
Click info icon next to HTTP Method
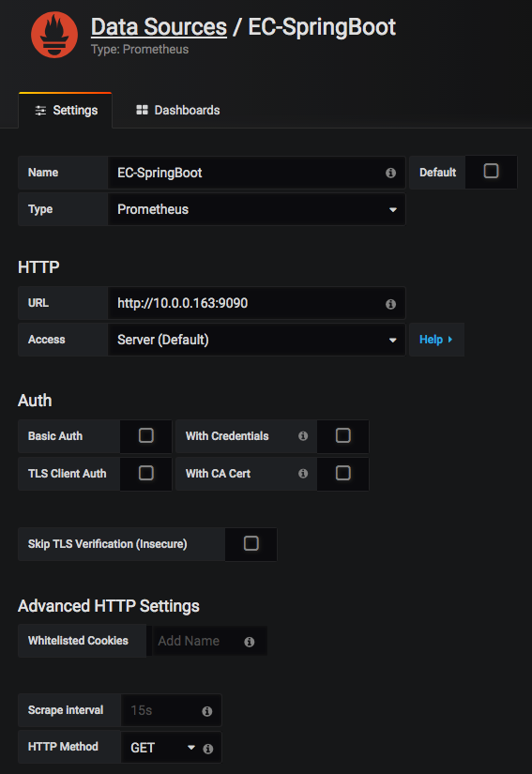click(x=208, y=749)
